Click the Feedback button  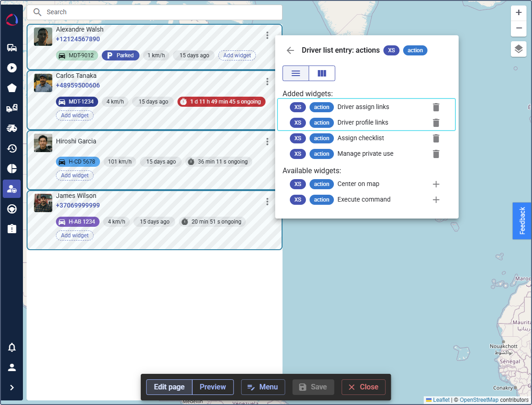[x=522, y=221]
